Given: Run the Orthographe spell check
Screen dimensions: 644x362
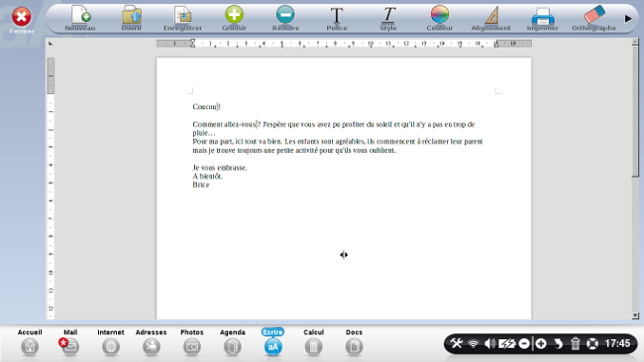Looking at the screenshot, I should click(593, 19).
